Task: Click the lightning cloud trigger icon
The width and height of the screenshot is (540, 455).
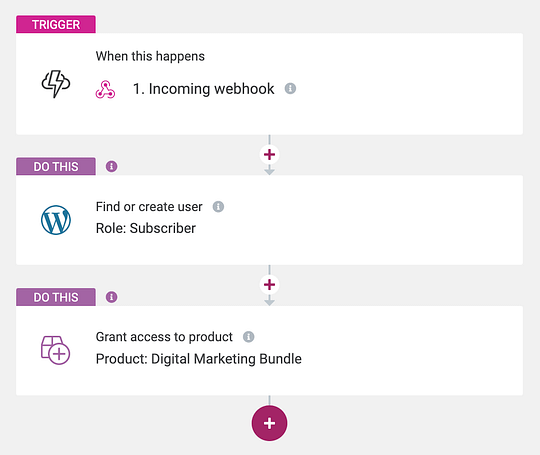Action: click(x=56, y=84)
